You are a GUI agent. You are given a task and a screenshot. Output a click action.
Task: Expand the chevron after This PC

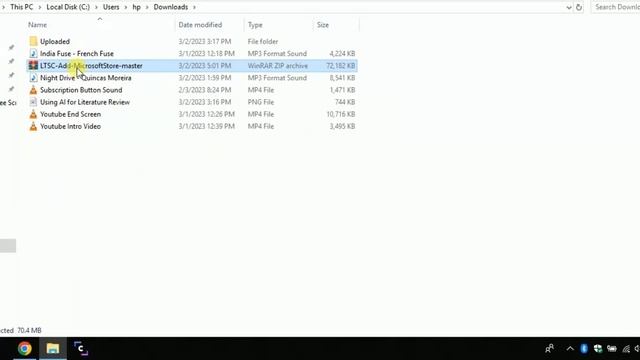[x=40, y=7]
